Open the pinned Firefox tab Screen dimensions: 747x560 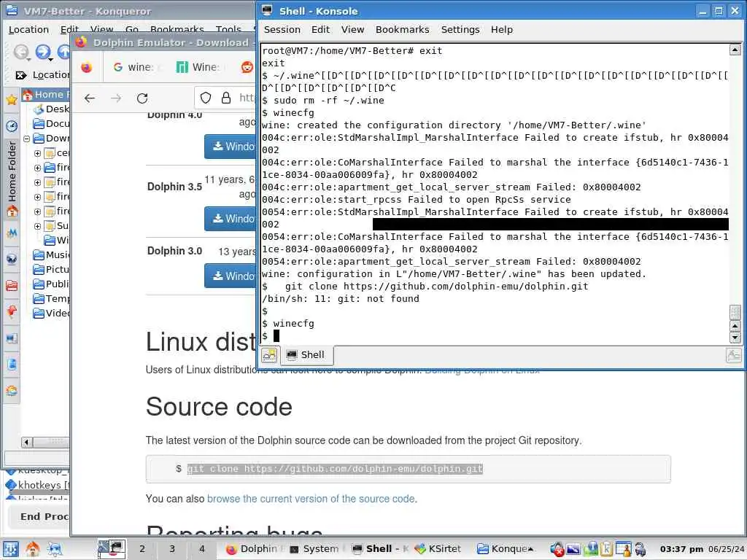click(x=86, y=67)
